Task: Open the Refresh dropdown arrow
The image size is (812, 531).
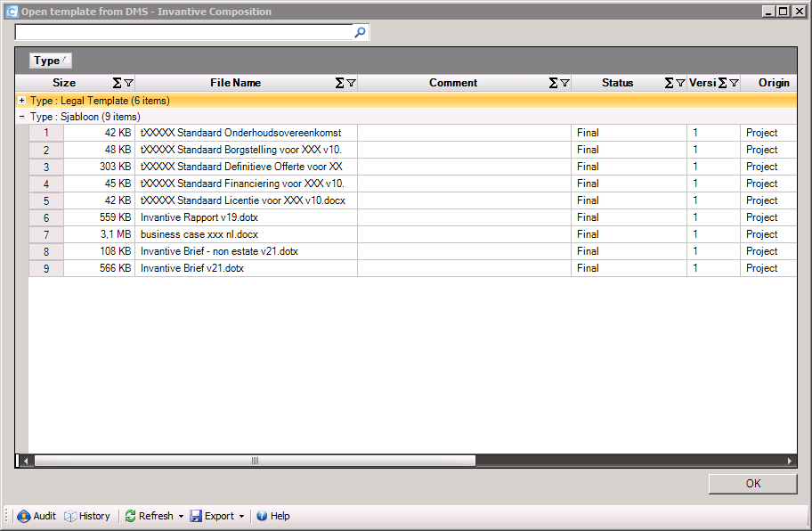Action: (x=181, y=517)
